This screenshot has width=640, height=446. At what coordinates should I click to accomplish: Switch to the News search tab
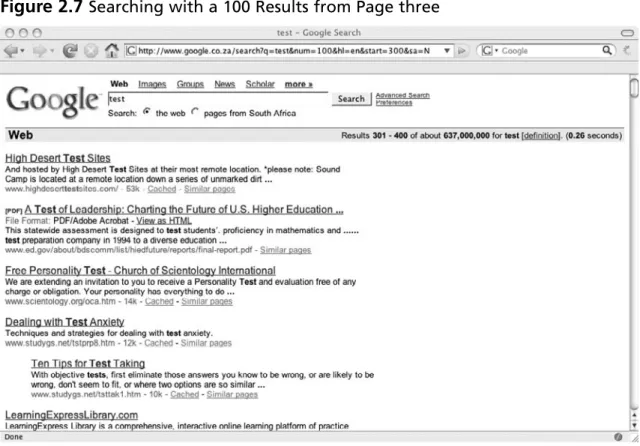coord(224,84)
